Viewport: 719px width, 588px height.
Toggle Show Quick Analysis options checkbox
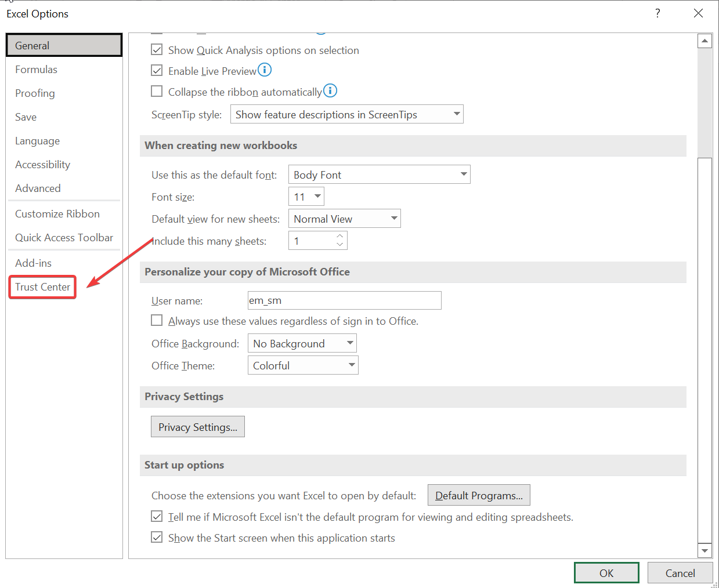pos(157,50)
